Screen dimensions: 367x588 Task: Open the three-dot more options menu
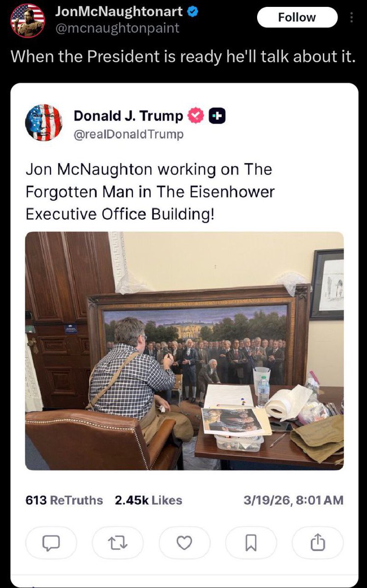tap(351, 18)
